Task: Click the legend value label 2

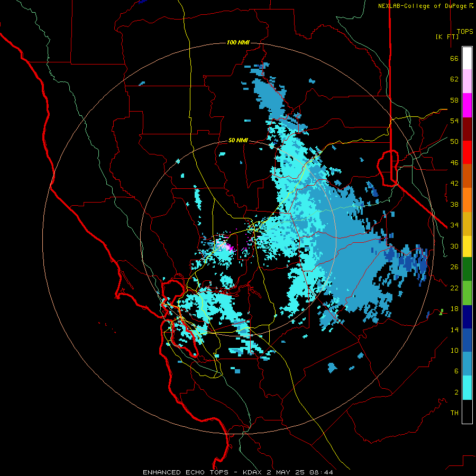Action: 456,392
